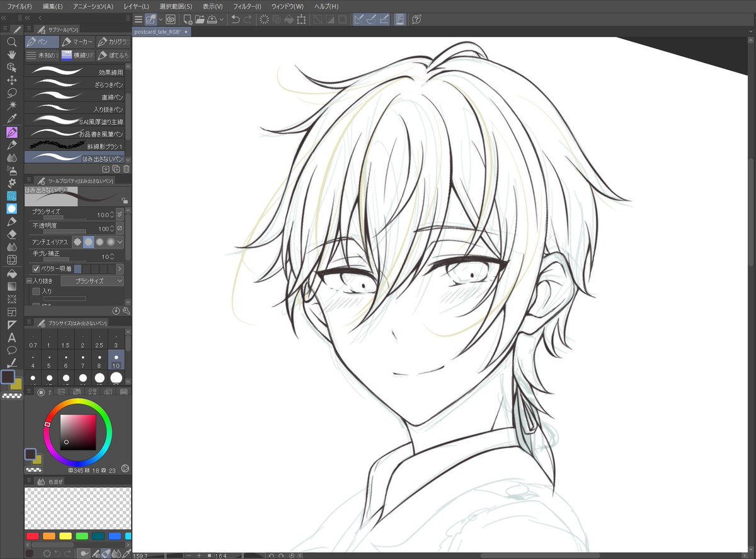Viewport: 756px width, 559px height.
Task: Select the no anti-aliasing option
Action: click(77, 241)
